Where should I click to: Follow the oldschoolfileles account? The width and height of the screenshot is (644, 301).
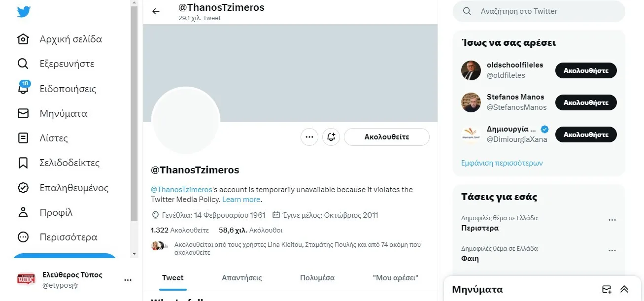click(585, 70)
